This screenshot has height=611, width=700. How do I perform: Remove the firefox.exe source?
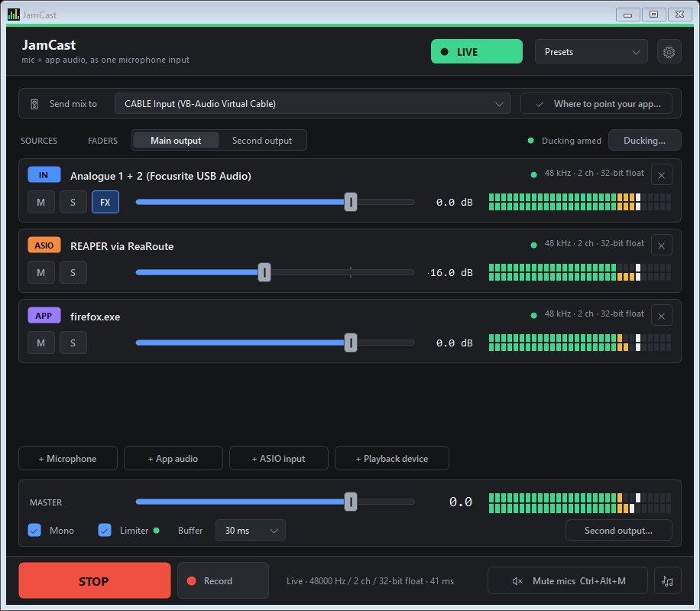[662, 316]
